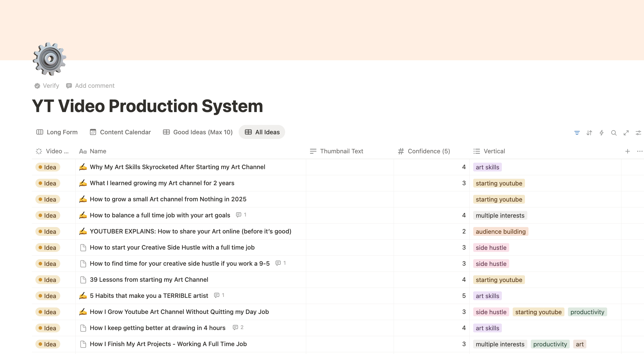644x354 pixels.
Task: Add a new property with plus icon
Action: (627, 151)
